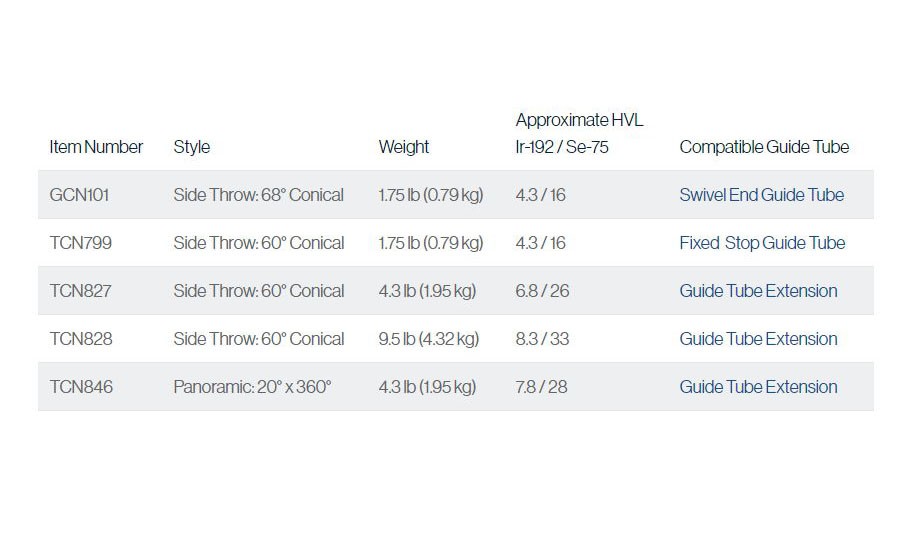Image resolution: width=903 pixels, height=542 pixels.
Task: Open the Fixed Stop Guide Tube link
Action: pyautogui.click(x=762, y=242)
